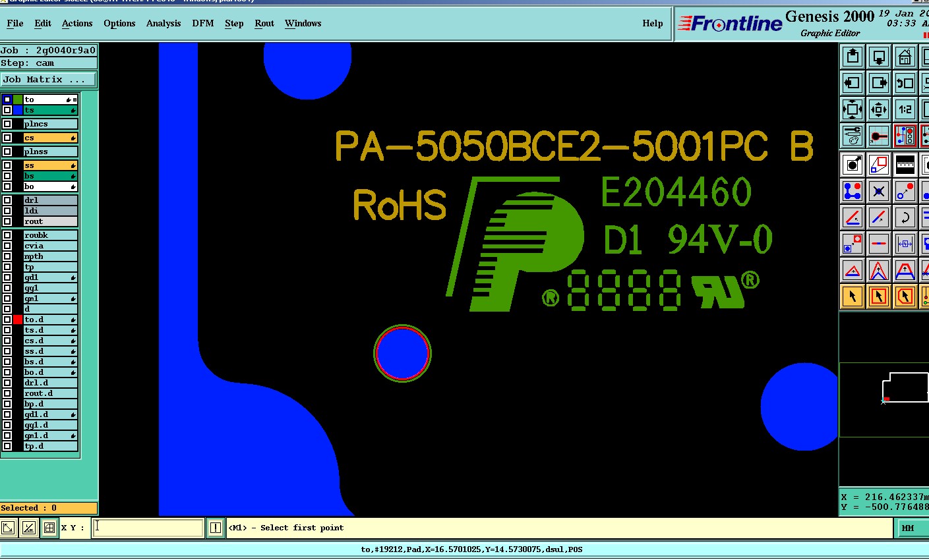This screenshot has width=929, height=560.
Task: Open the Windows menu
Action: coord(303,23)
